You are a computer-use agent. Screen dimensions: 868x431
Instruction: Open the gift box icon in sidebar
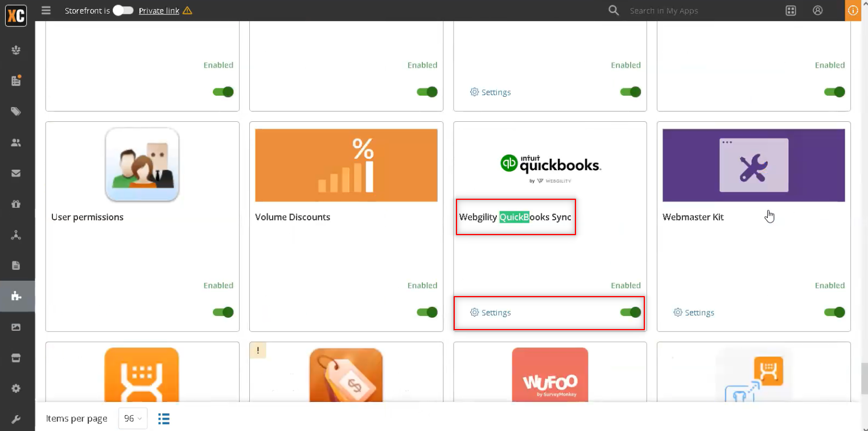coord(16,204)
